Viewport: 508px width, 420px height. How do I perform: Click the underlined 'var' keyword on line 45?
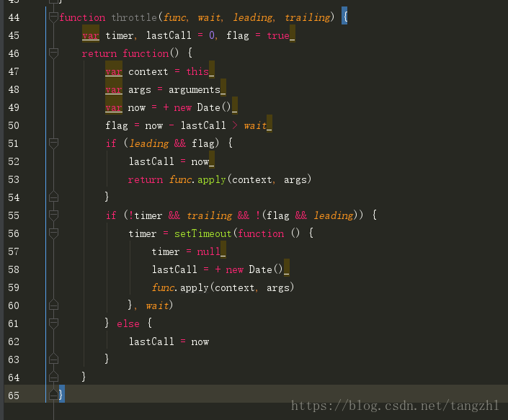91,35
